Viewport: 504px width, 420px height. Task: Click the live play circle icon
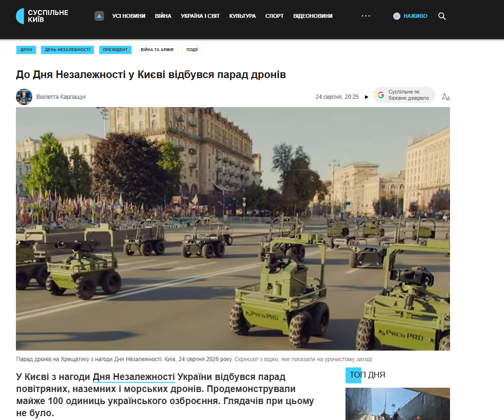point(397,16)
